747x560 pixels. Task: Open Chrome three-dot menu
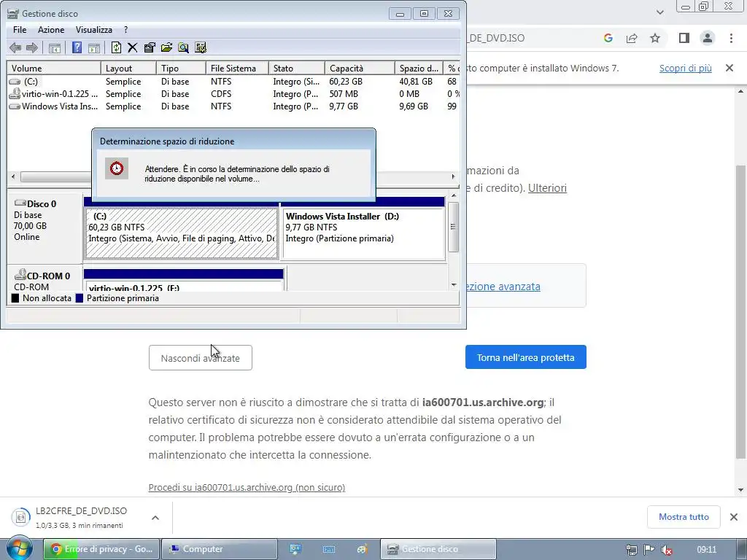pos(731,38)
